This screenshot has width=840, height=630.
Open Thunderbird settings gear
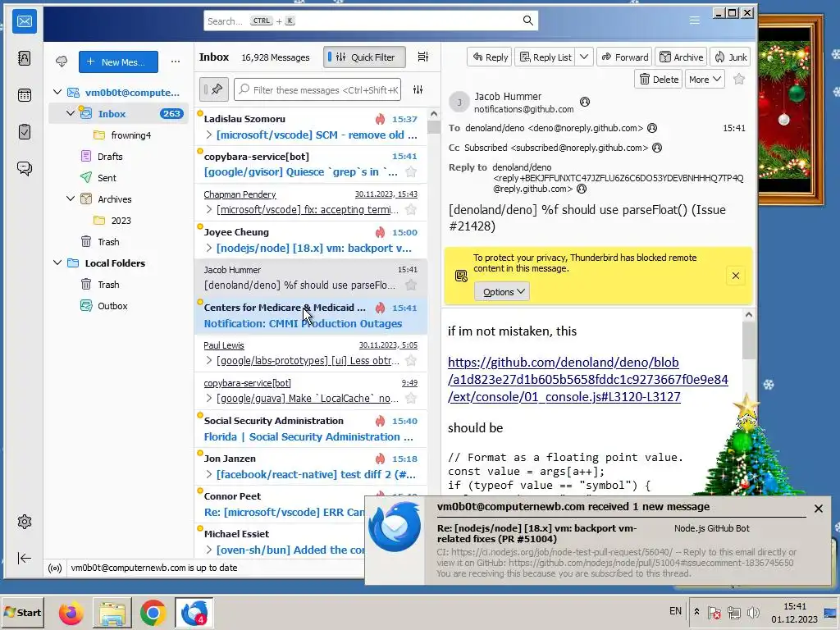[24, 522]
